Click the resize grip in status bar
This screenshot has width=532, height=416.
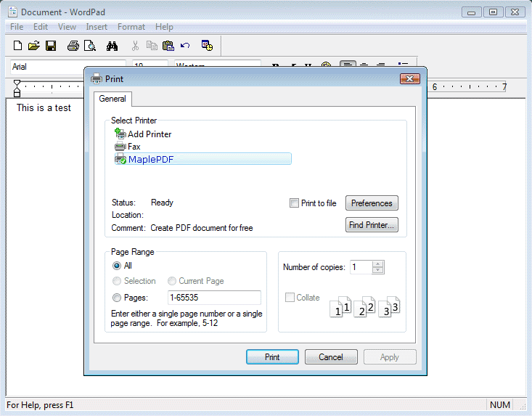pos(522,405)
